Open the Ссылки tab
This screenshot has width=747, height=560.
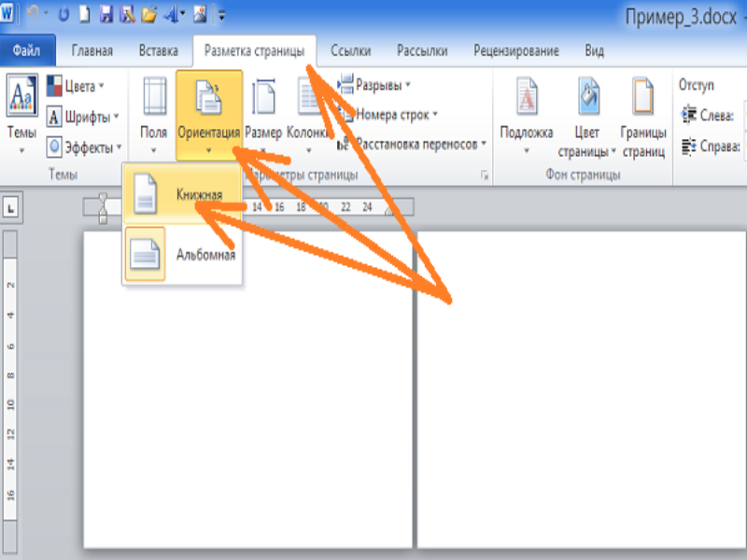(x=351, y=50)
